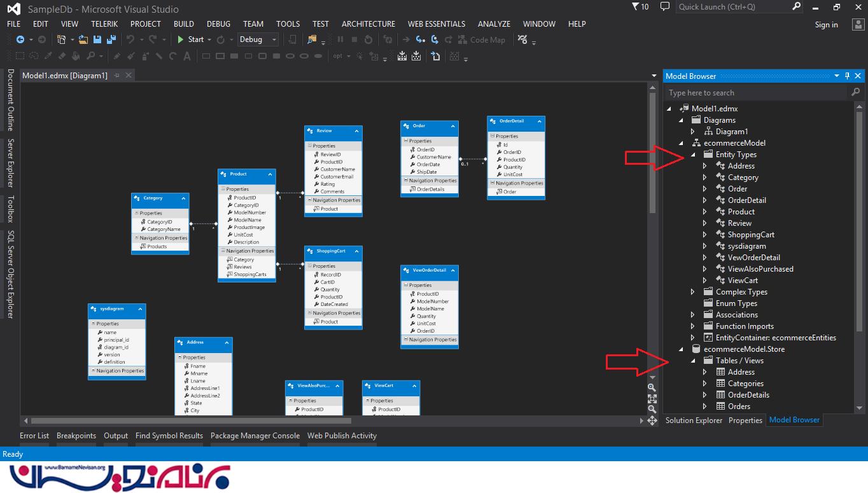Image resolution: width=868 pixels, height=493 pixels.
Task: Expand the Complex Types folder
Action: point(693,292)
